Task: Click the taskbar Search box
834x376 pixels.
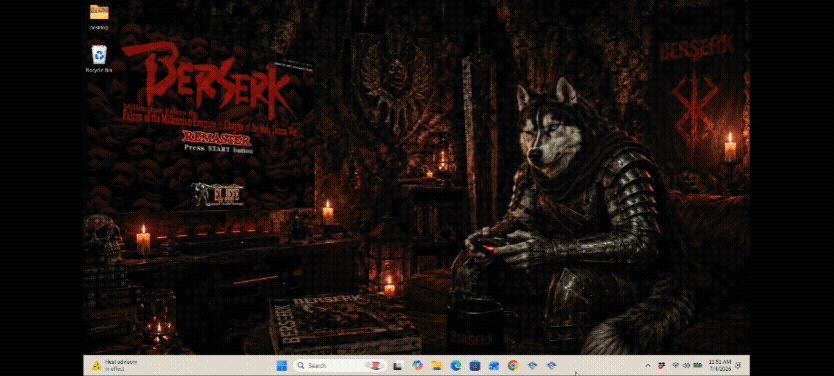Action: pyautogui.click(x=339, y=365)
